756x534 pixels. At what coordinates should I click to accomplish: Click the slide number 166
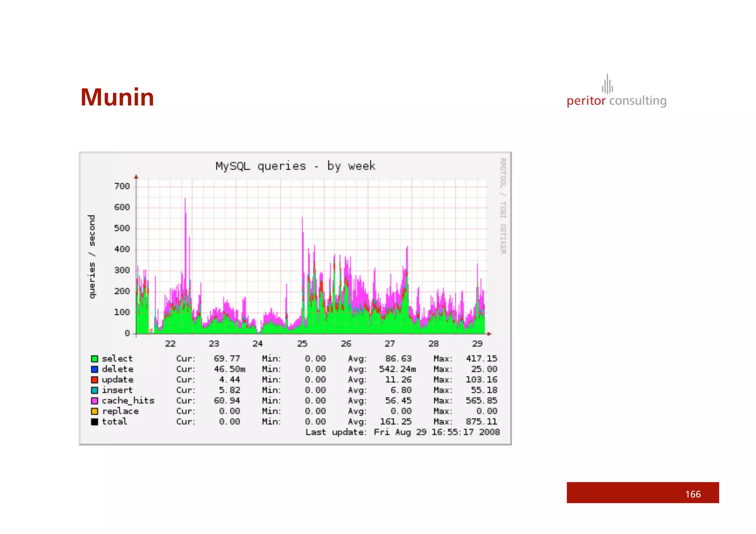[693, 494]
